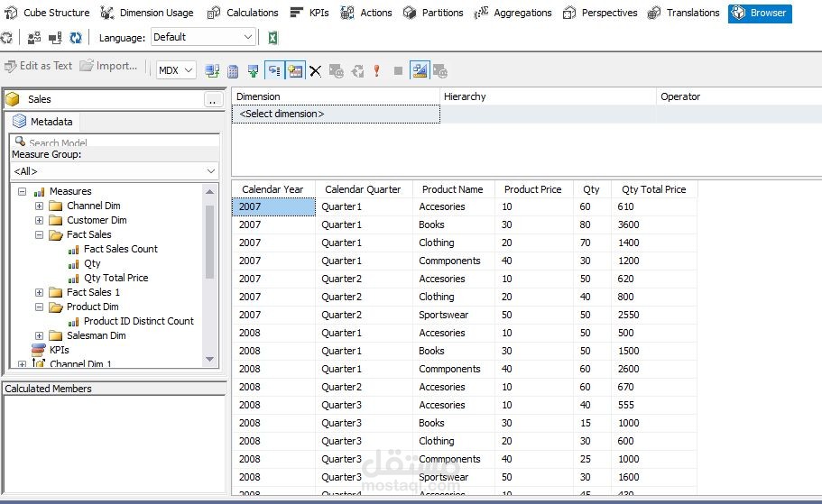822x504 pixels.
Task: Expand the Customer Dim folder
Action: coord(40,221)
